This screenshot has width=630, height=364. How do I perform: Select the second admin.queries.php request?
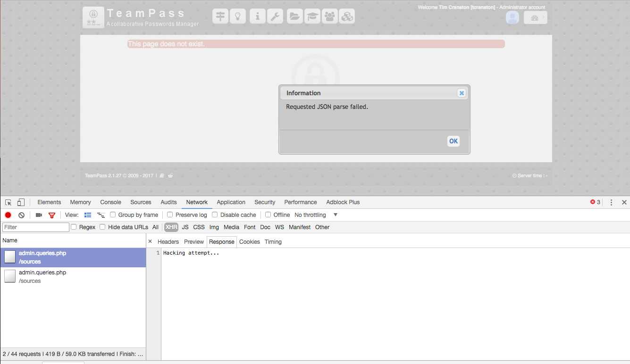click(x=73, y=277)
